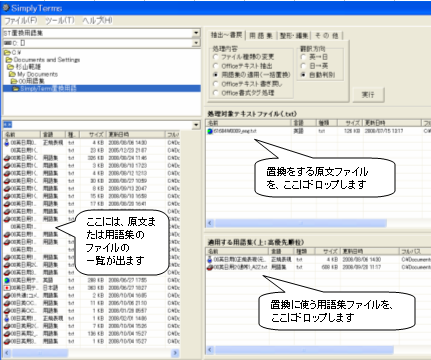The width and height of the screenshot is (431, 360).
Task: Open the file filter dropdown above the file list
Action: [196, 125]
